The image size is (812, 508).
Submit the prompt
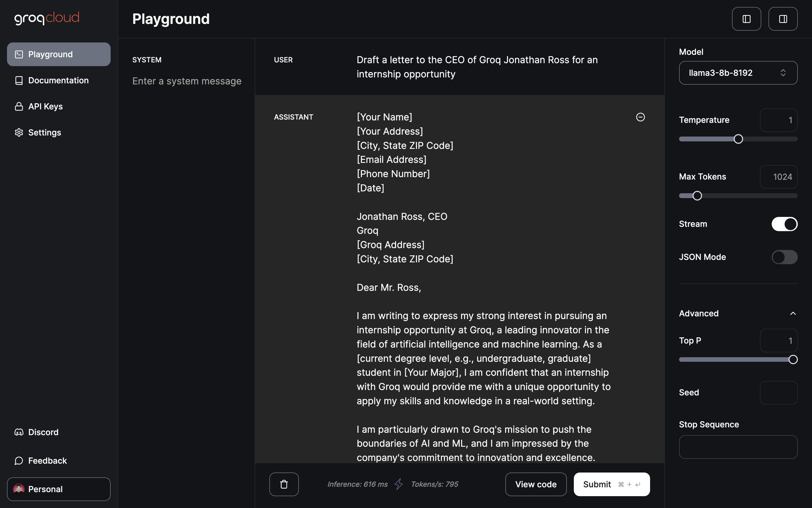(612, 484)
